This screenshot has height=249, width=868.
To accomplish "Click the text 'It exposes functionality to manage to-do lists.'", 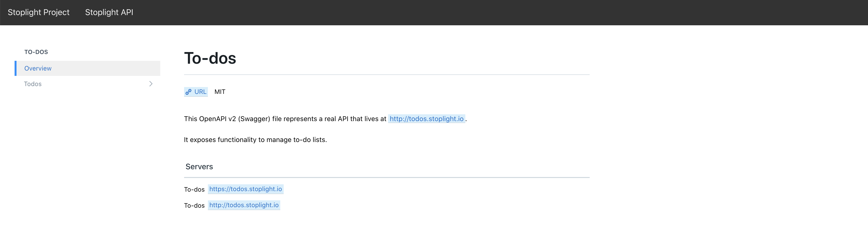I will 255,140.
